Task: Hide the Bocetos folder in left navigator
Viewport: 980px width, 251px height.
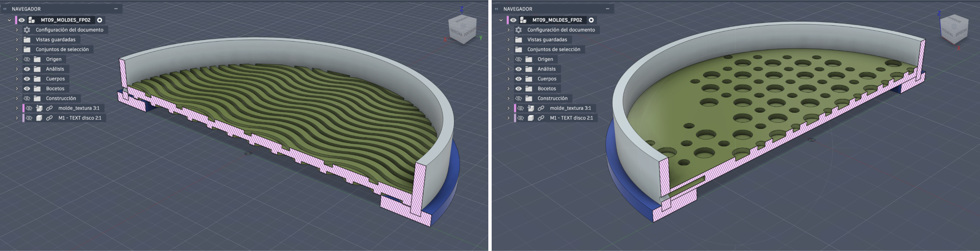Action: (27, 89)
